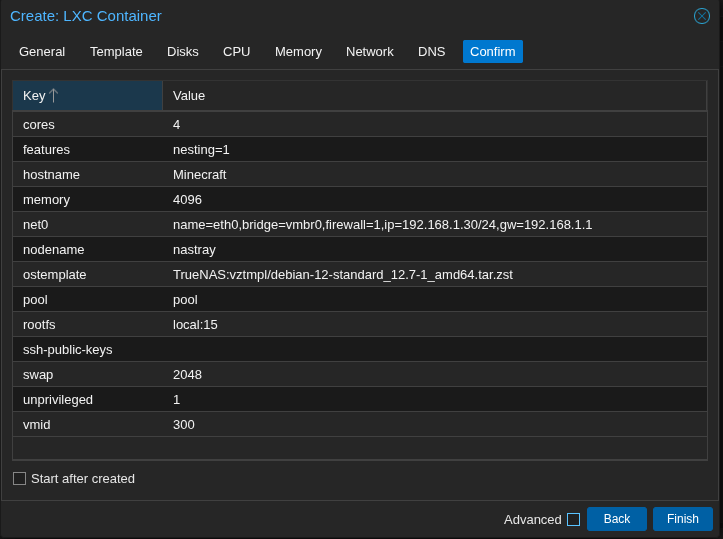Select the features row key
The image size is (723, 539).
(x=47, y=150)
